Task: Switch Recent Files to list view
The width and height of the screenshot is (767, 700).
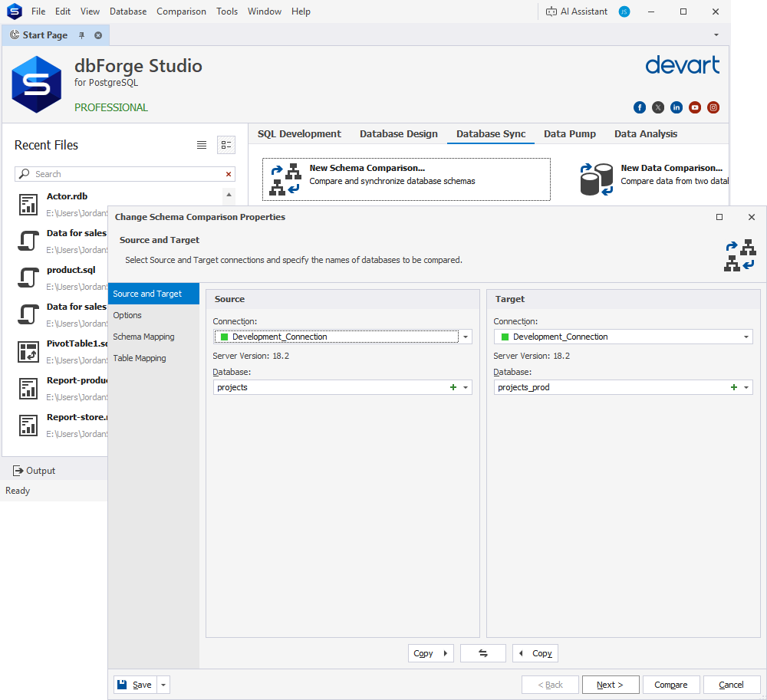Action: [x=202, y=145]
